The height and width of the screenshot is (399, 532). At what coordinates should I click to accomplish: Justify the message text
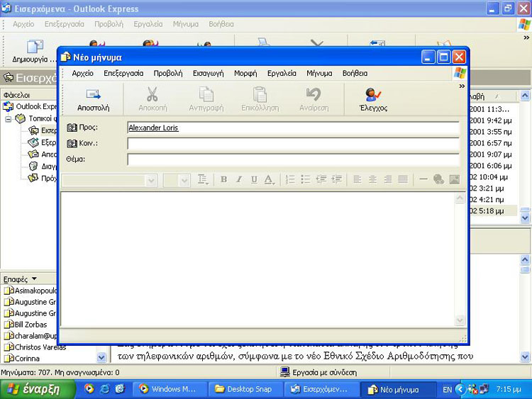pos(403,179)
